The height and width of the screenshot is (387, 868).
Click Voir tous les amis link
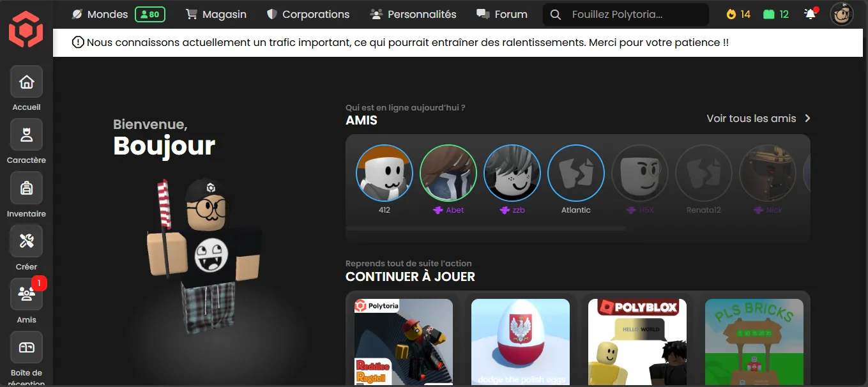point(751,118)
